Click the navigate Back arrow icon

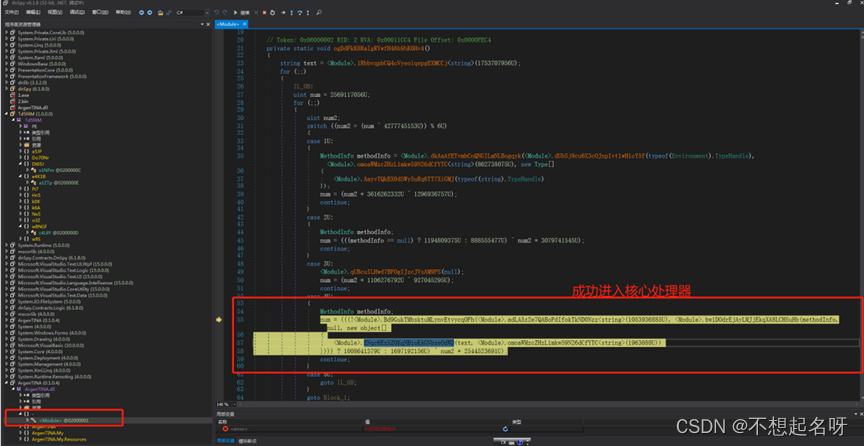pos(141,12)
